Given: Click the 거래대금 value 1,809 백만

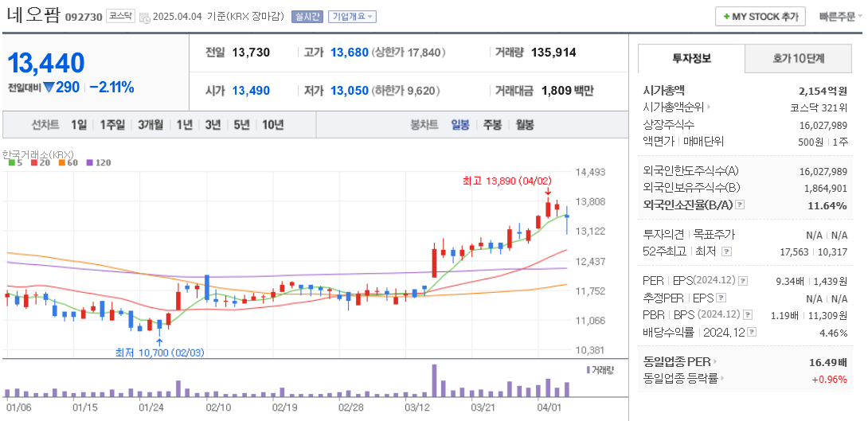Looking at the screenshot, I should click(x=567, y=91).
